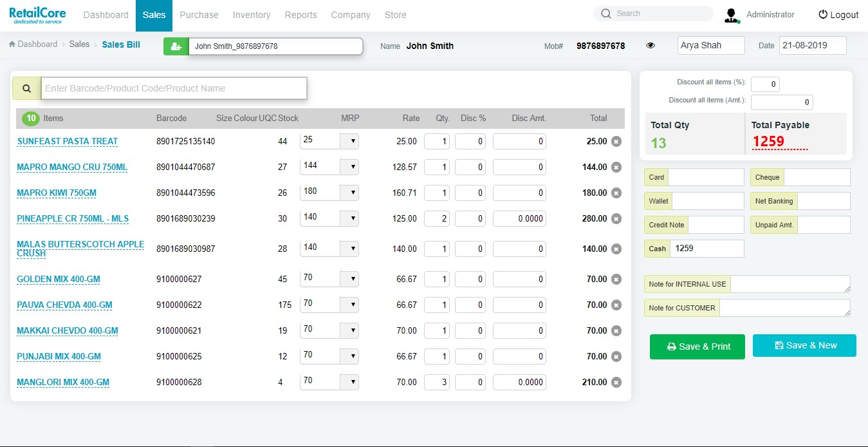Screen dimensions: 868x447
Task: Open the Dashboard menu
Action: tap(106, 15)
